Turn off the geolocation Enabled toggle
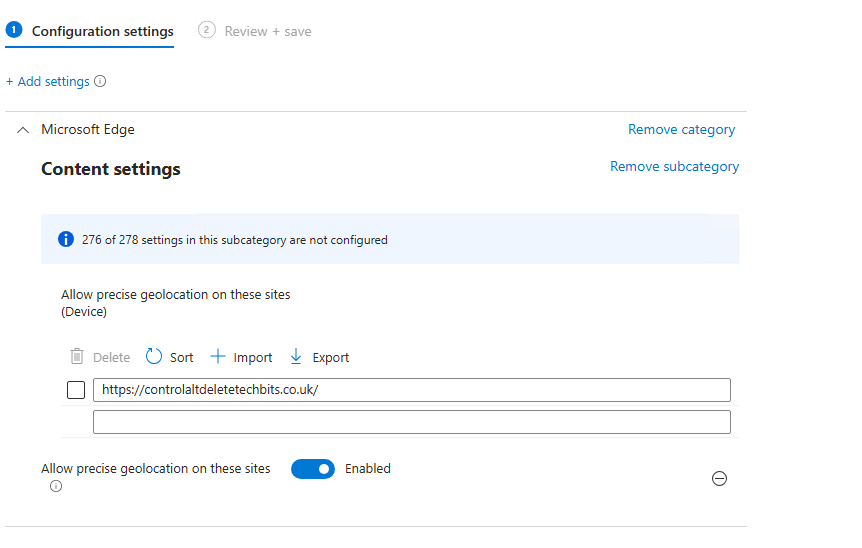The height and width of the screenshot is (548, 862). coord(313,469)
